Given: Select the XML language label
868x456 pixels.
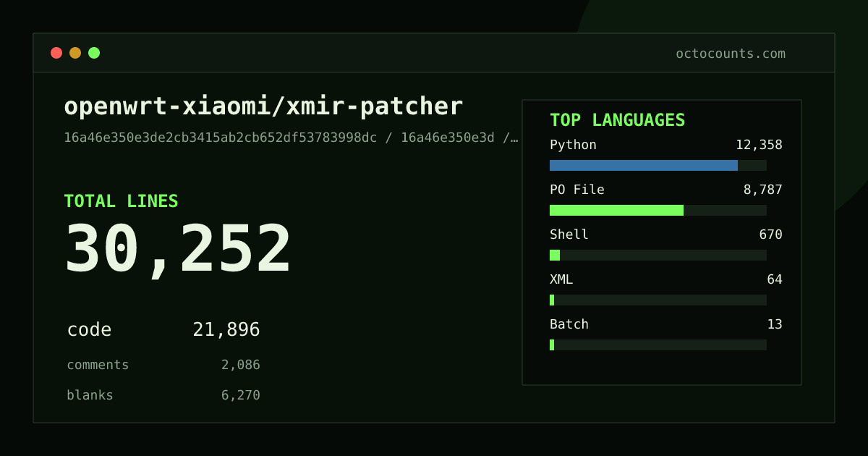Looking at the screenshot, I should 561,279.
